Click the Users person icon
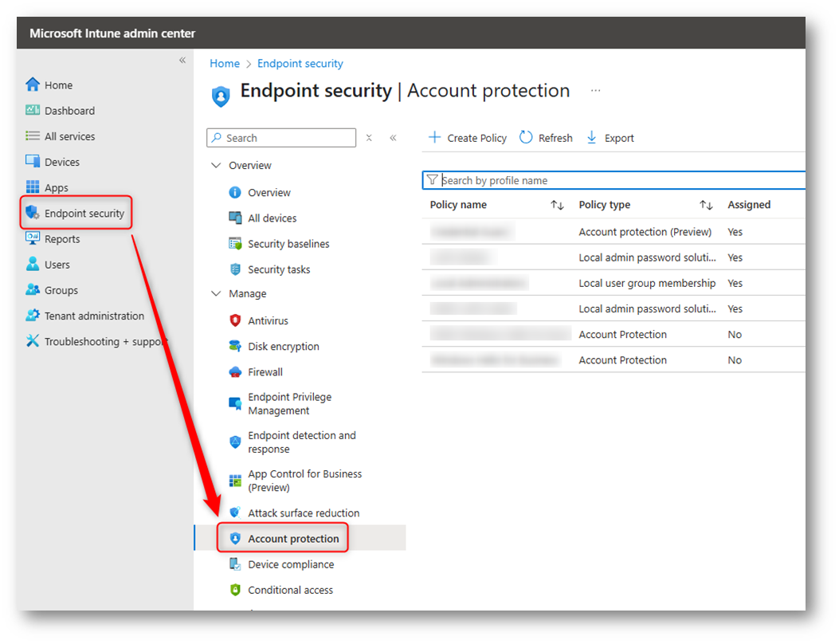 [33, 264]
